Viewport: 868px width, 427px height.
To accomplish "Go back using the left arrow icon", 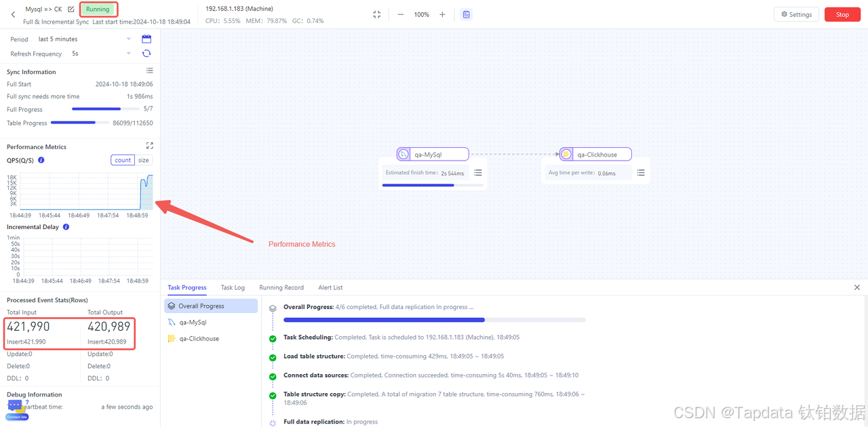I will [13, 14].
